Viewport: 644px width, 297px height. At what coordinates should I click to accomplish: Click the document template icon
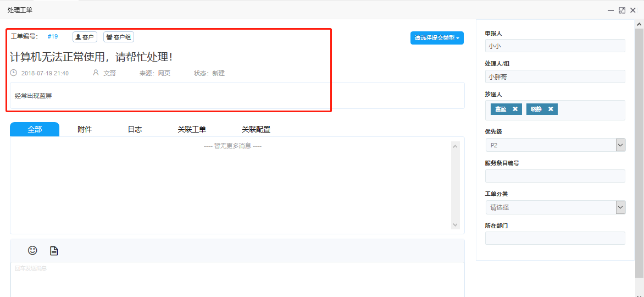[x=54, y=251]
